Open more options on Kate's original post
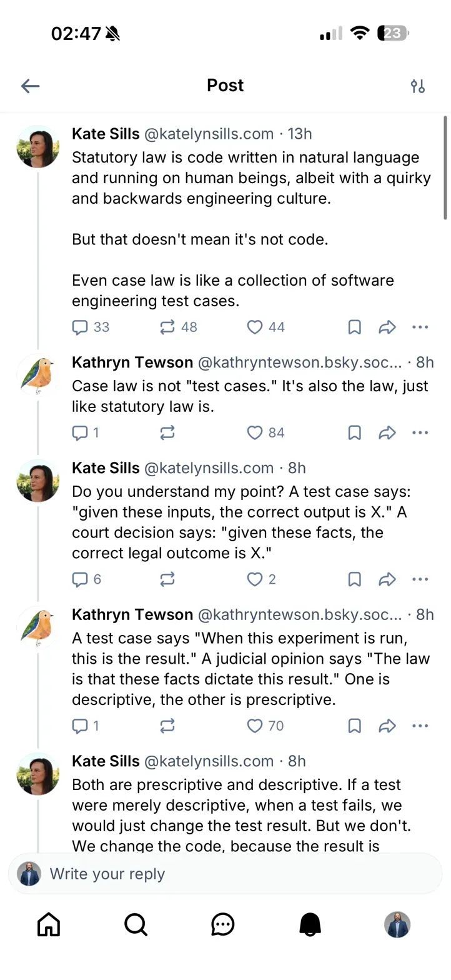The width and height of the screenshot is (451, 980). (x=420, y=327)
